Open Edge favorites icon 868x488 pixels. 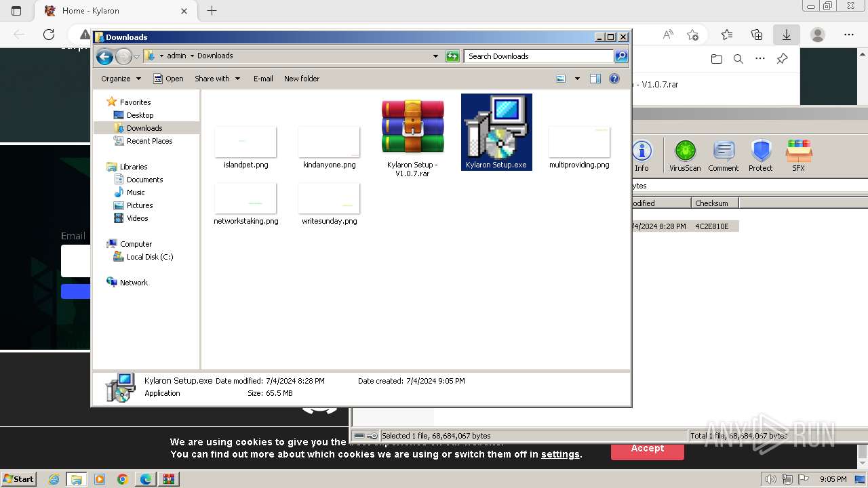[727, 35]
